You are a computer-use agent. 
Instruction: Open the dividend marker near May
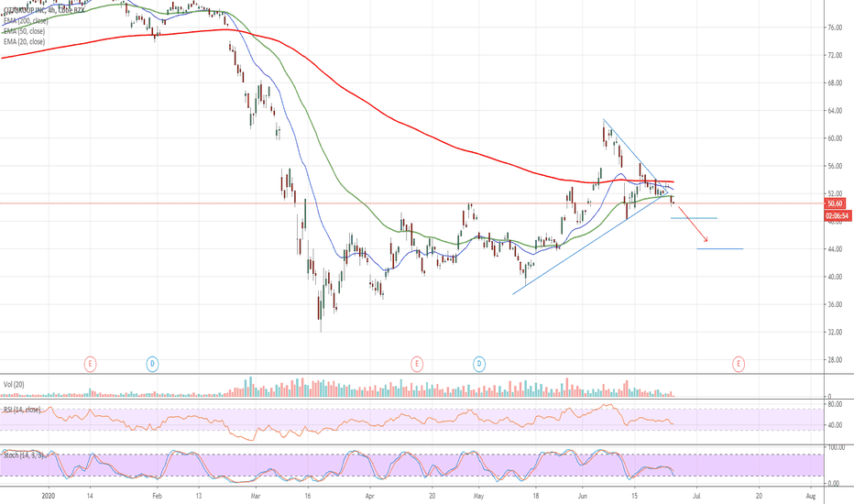pyautogui.click(x=479, y=364)
